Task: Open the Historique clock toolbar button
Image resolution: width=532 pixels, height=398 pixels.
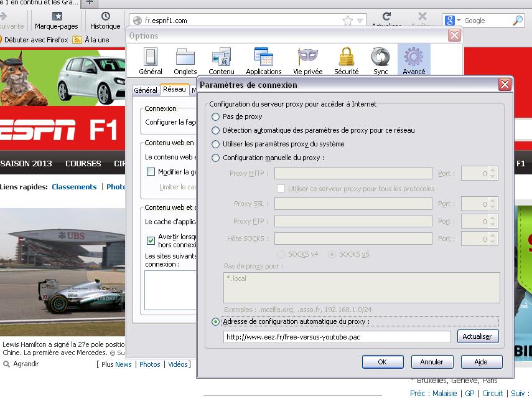Action: [x=105, y=20]
